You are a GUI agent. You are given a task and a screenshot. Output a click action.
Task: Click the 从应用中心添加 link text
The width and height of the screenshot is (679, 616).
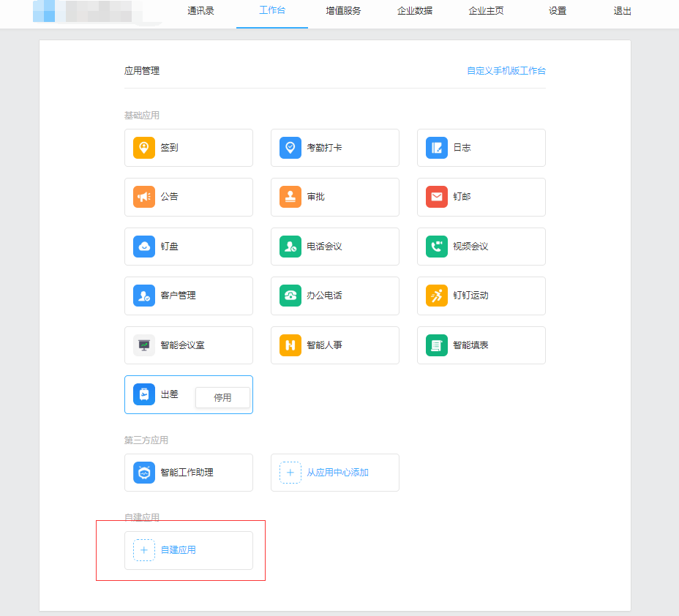[x=338, y=473]
